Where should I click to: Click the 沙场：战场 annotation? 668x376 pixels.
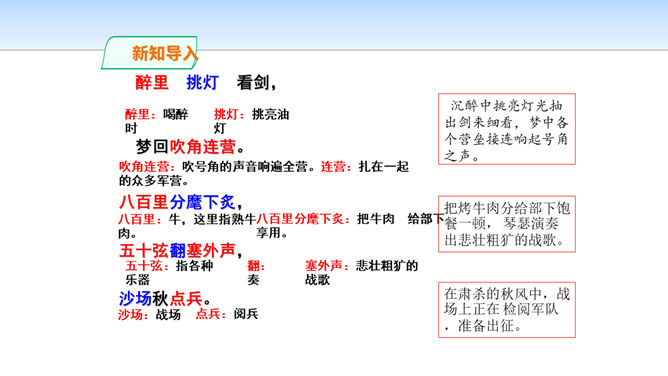pyautogui.click(x=150, y=314)
